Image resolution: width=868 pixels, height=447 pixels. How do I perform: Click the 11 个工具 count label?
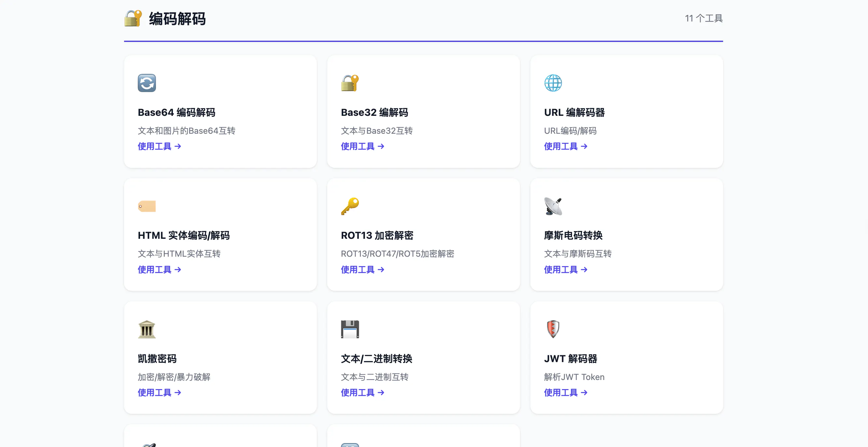(x=704, y=18)
